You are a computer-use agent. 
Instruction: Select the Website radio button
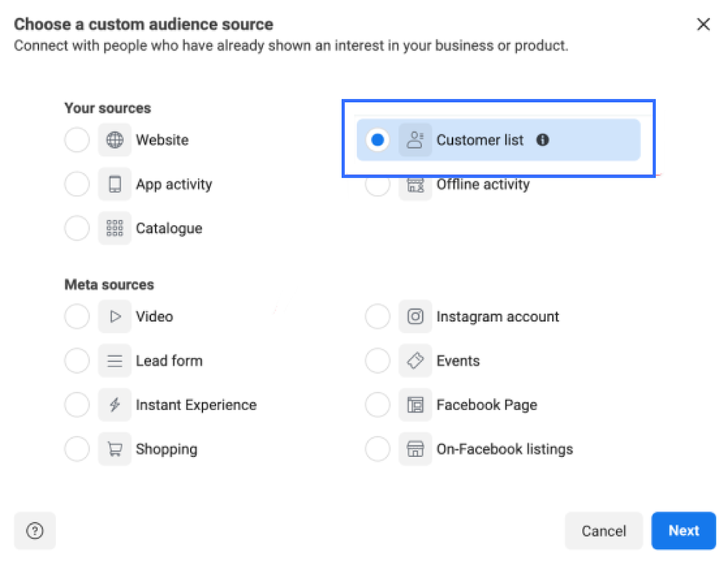(77, 140)
